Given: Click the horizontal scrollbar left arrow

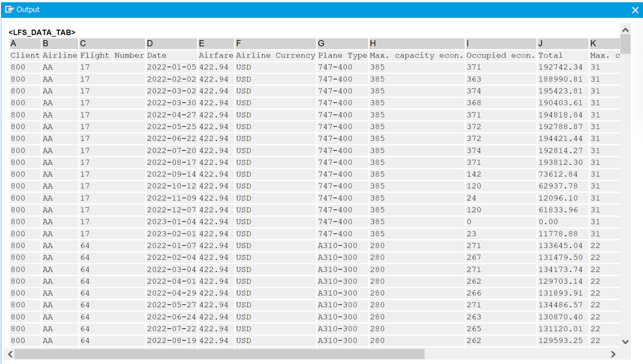Looking at the screenshot, I should coord(10,354).
